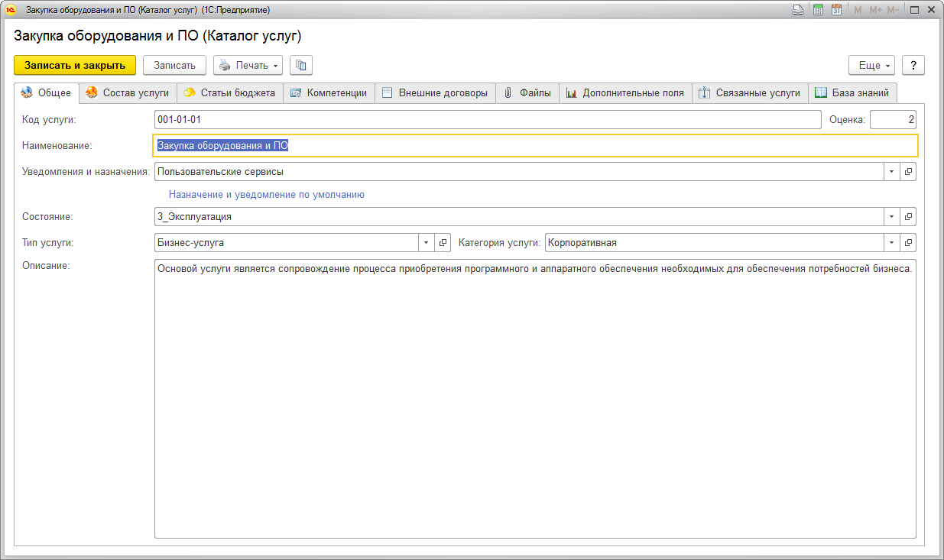The image size is (944, 560).
Task: Expand the Уведомления и назначения dropdown
Action: pos(893,172)
